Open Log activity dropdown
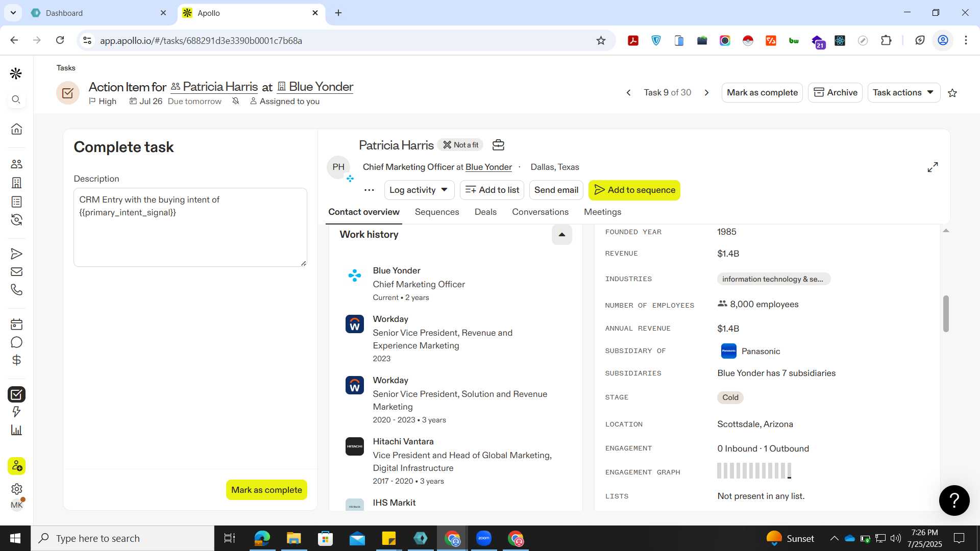This screenshot has width=980, height=551. pos(419,190)
